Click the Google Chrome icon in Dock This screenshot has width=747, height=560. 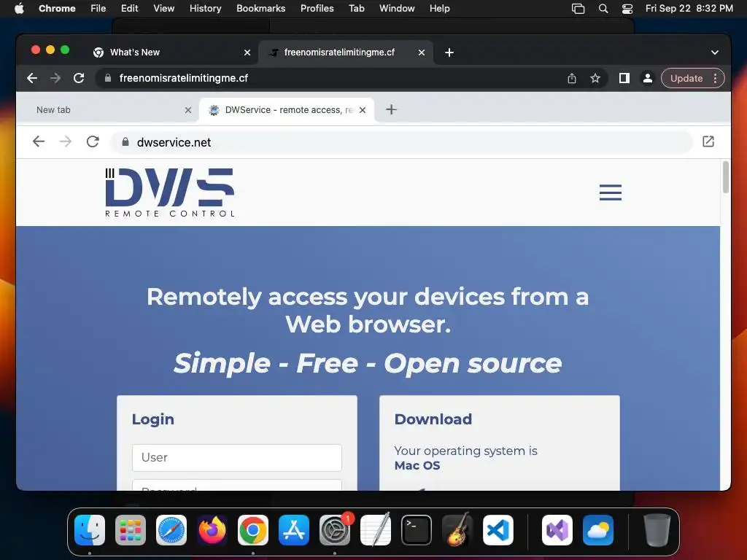(x=253, y=530)
